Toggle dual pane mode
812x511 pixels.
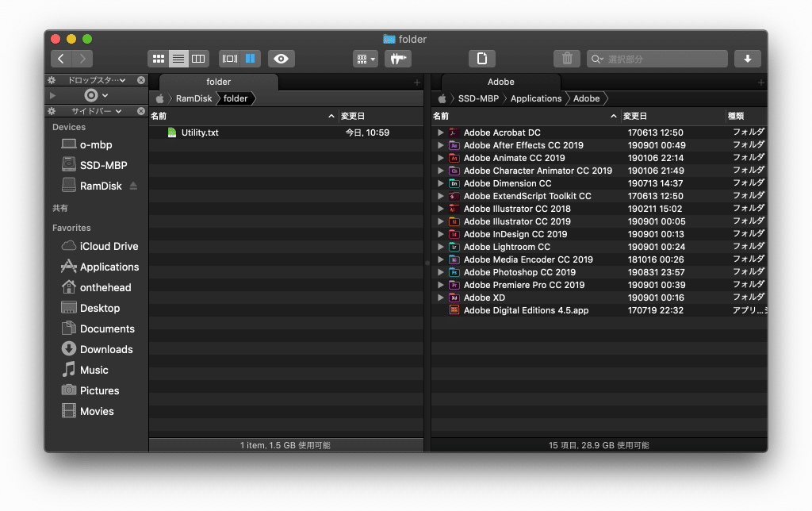[x=250, y=59]
